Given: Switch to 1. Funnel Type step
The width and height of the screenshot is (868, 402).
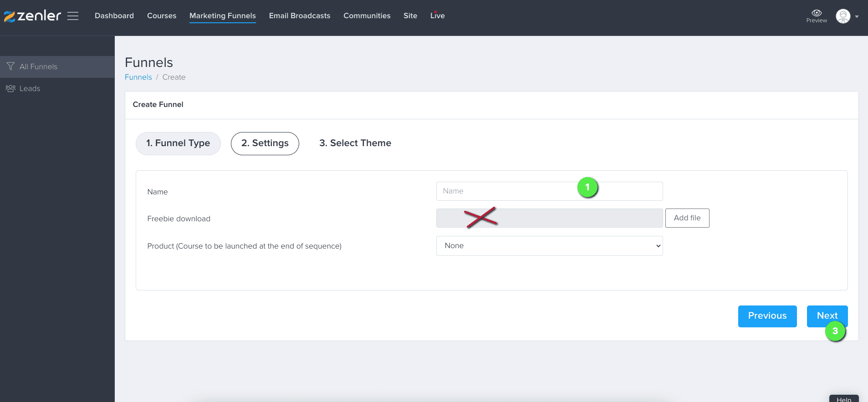Looking at the screenshot, I should 178,143.
